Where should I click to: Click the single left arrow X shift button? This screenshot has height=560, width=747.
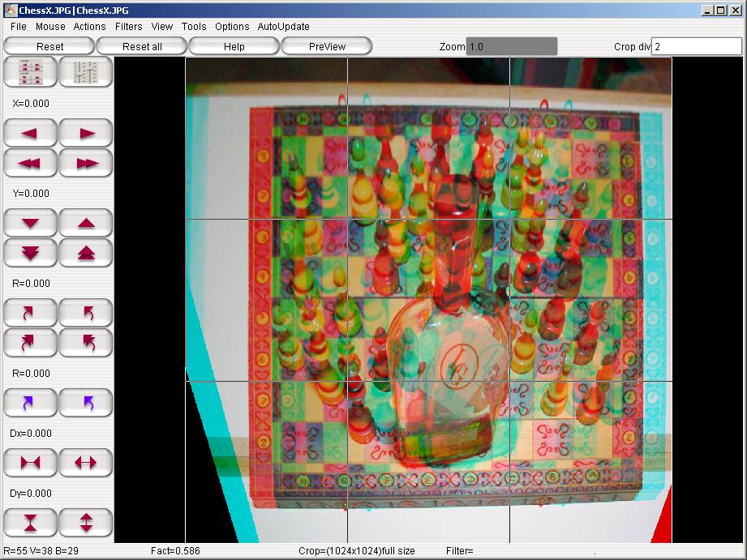(x=30, y=133)
